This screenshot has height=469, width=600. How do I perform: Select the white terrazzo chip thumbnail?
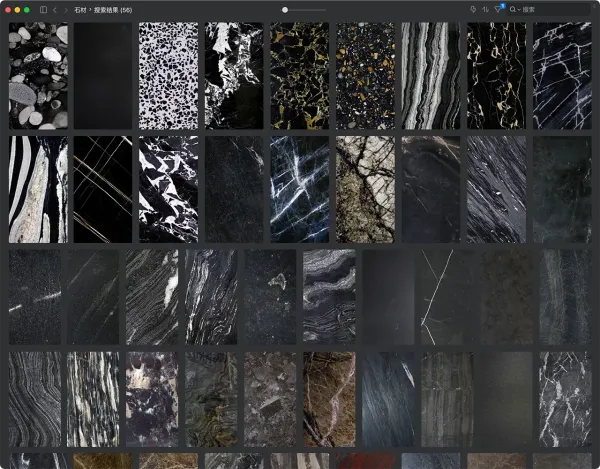[x=168, y=76]
